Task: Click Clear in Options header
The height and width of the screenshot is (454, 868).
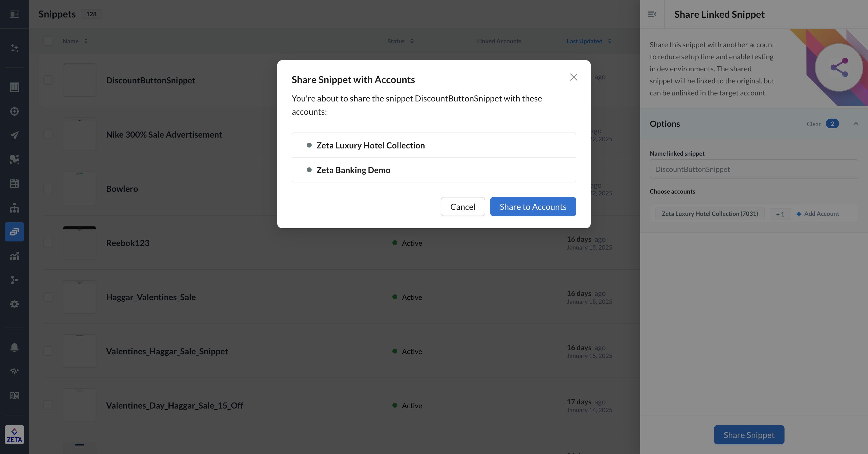Action: 813,124
